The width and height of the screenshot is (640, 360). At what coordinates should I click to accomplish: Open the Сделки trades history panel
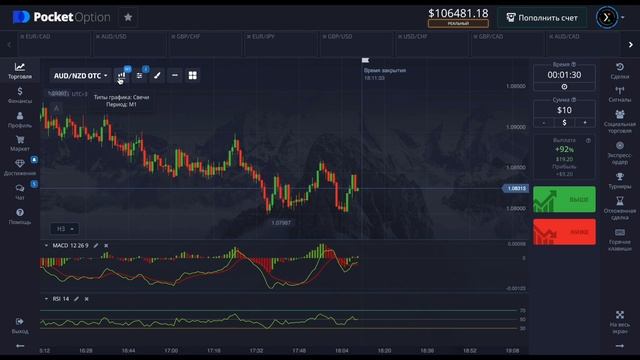pos(620,71)
